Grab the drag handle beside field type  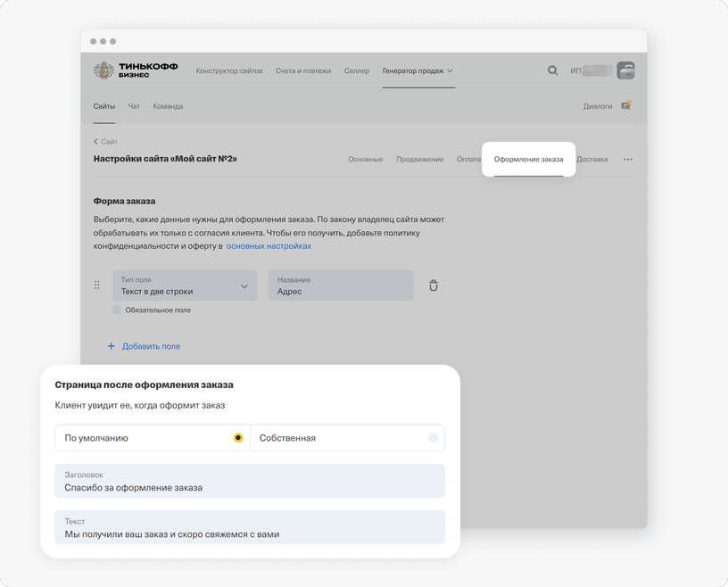tap(97, 285)
